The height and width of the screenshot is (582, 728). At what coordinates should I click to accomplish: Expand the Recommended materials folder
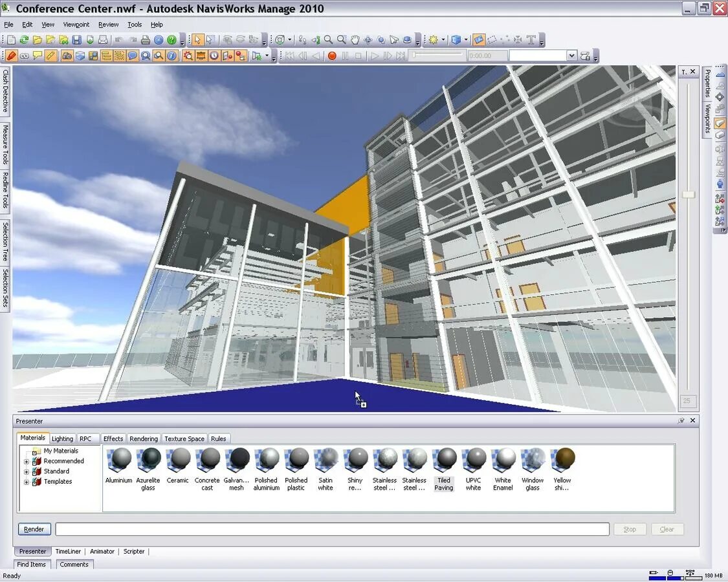coord(27,462)
